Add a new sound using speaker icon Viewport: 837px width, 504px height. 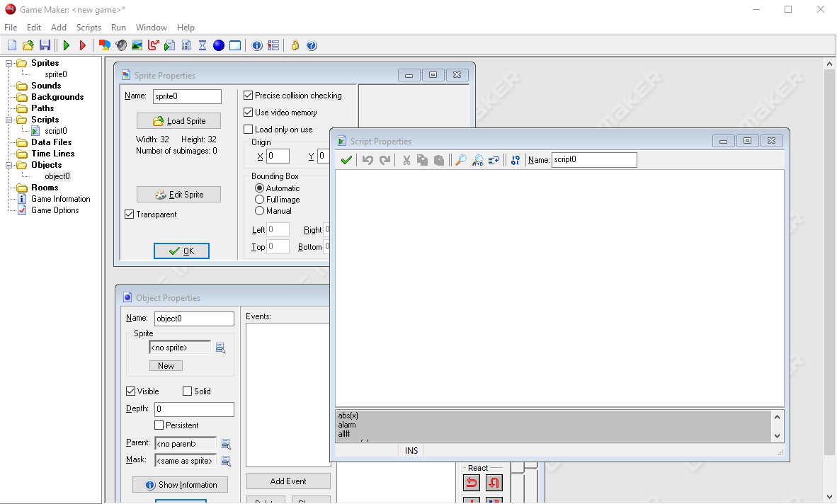point(121,45)
